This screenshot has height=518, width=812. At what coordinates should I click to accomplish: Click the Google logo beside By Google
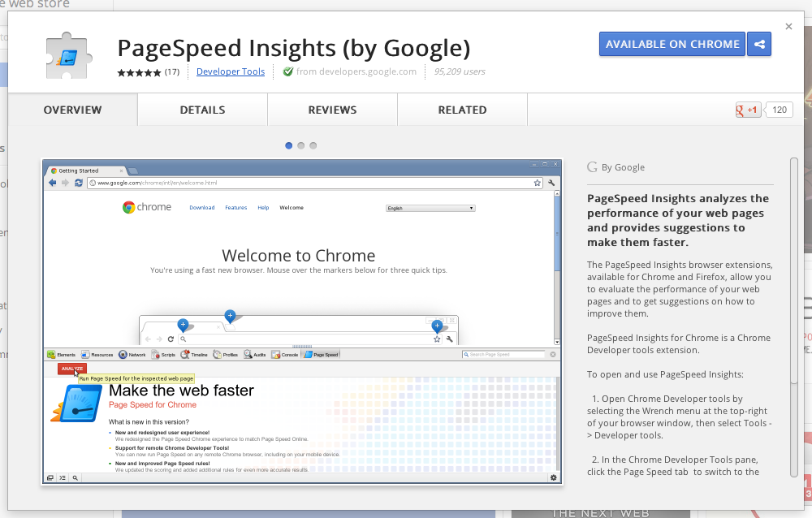pos(592,167)
